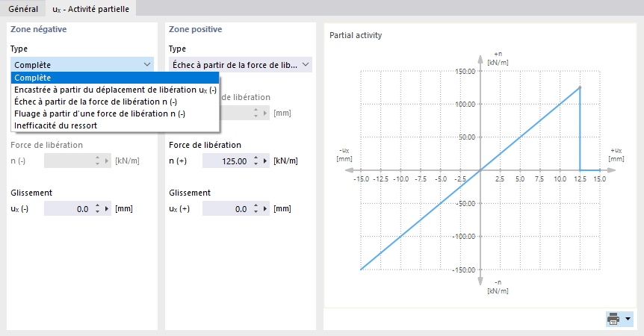Increase ux (-) glissement with up stepper
This screenshot has height=336, width=644.
tap(97, 205)
